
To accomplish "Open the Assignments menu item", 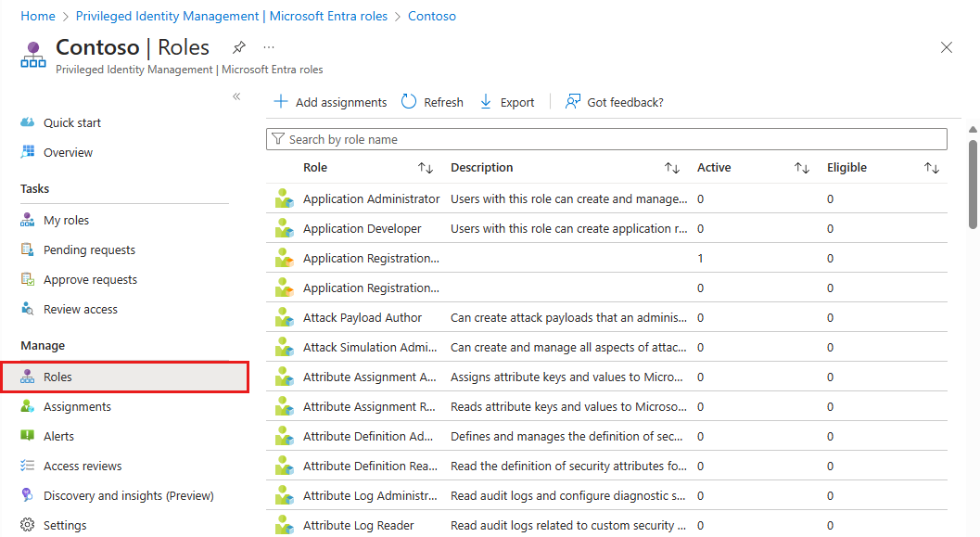I will coord(77,406).
